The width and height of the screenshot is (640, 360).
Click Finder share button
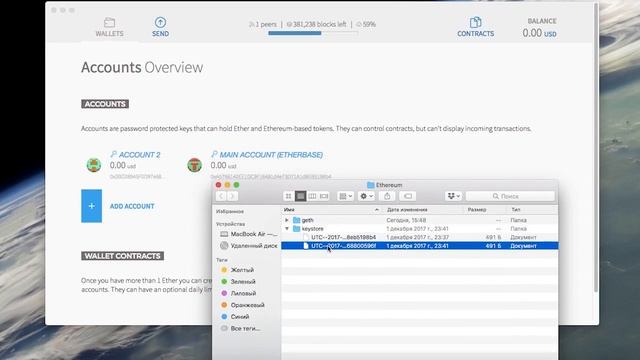click(x=387, y=196)
